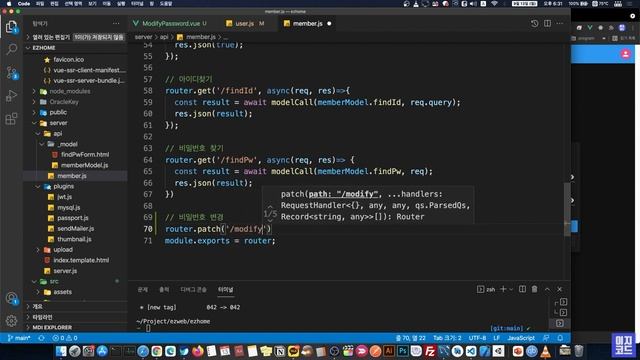640x360 pixels.
Task: Open mysql.js in plugins folder
Action: 68,207
